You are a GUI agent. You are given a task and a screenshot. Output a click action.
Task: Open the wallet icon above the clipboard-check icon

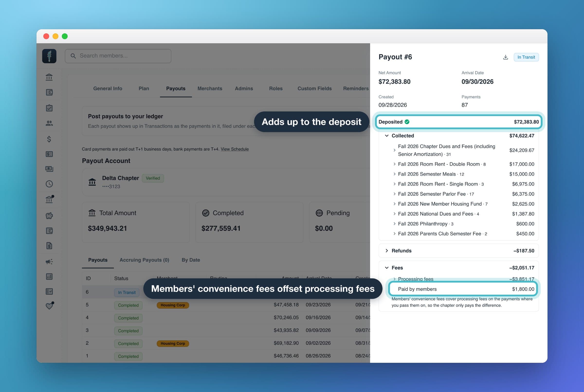click(49, 92)
